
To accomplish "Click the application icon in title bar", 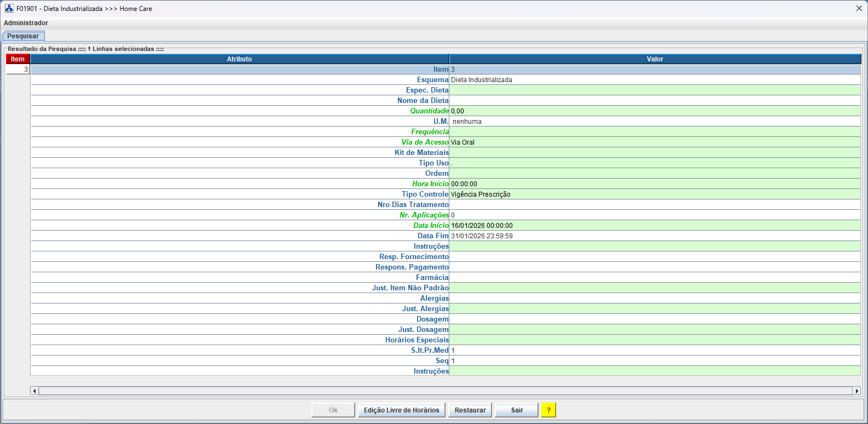I will [9, 8].
